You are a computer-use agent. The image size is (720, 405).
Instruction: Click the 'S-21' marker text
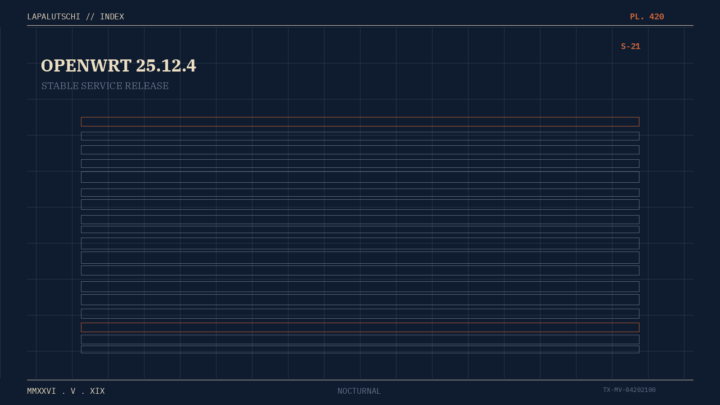(630, 46)
